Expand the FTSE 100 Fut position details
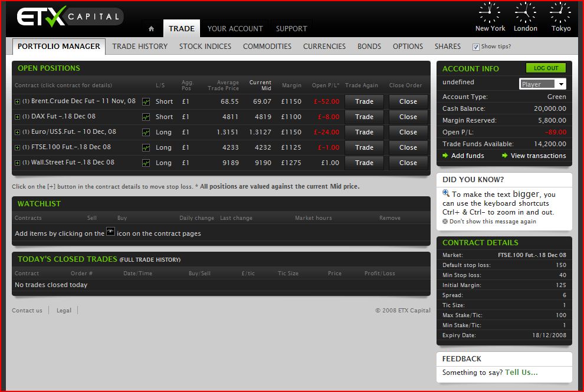Screen dimensions: 584x392 pos(17,147)
